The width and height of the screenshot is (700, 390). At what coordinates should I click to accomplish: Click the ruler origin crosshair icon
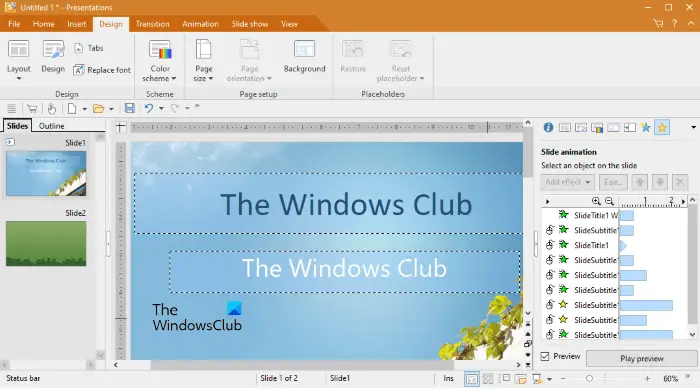click(x=121, y=127)
